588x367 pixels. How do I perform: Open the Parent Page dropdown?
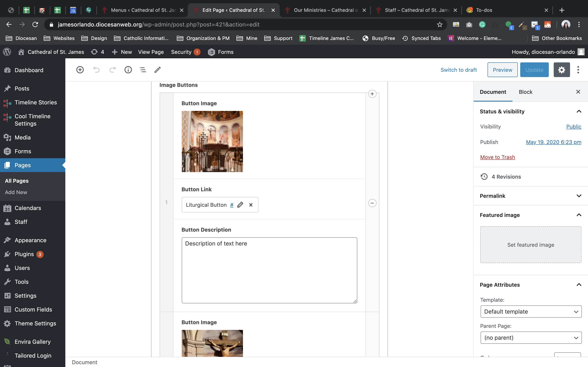(x=531, y=338)
